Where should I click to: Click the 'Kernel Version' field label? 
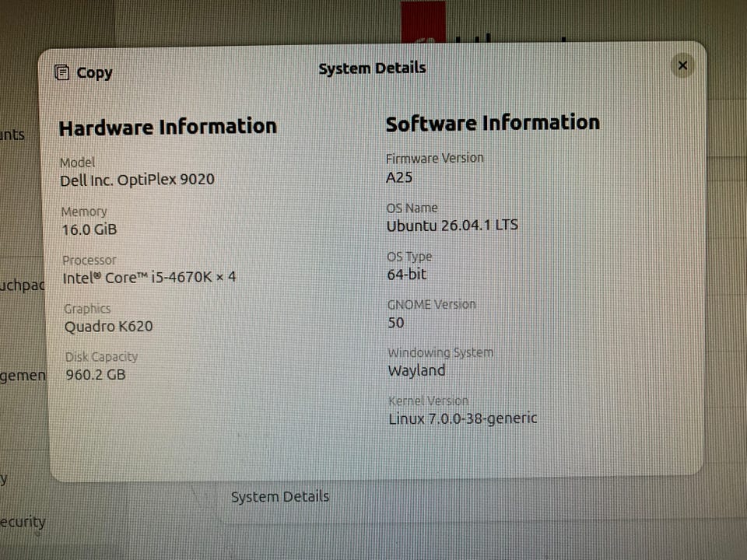pos(429,401)
